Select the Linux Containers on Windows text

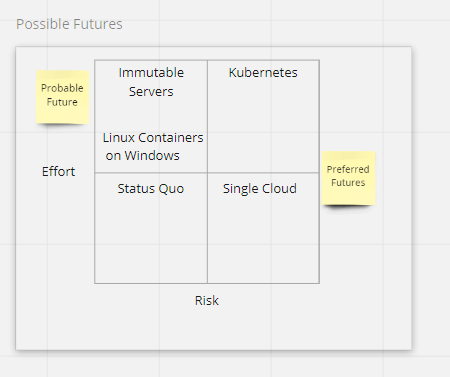[153, 147]
